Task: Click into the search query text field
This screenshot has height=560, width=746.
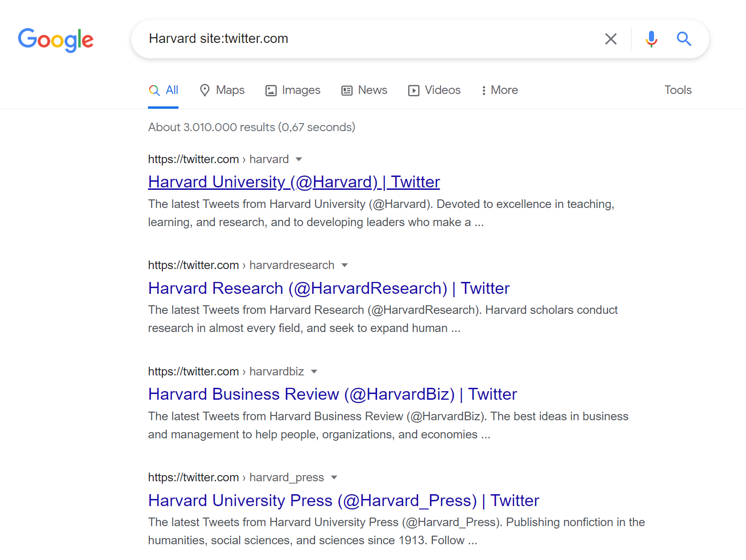Action: click(363, 39)
